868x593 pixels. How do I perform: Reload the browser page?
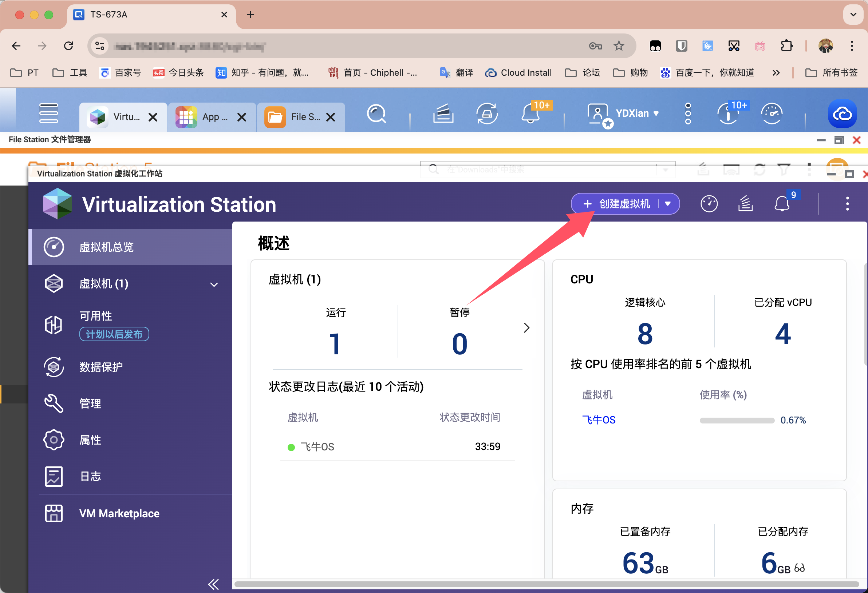(68, 46)
